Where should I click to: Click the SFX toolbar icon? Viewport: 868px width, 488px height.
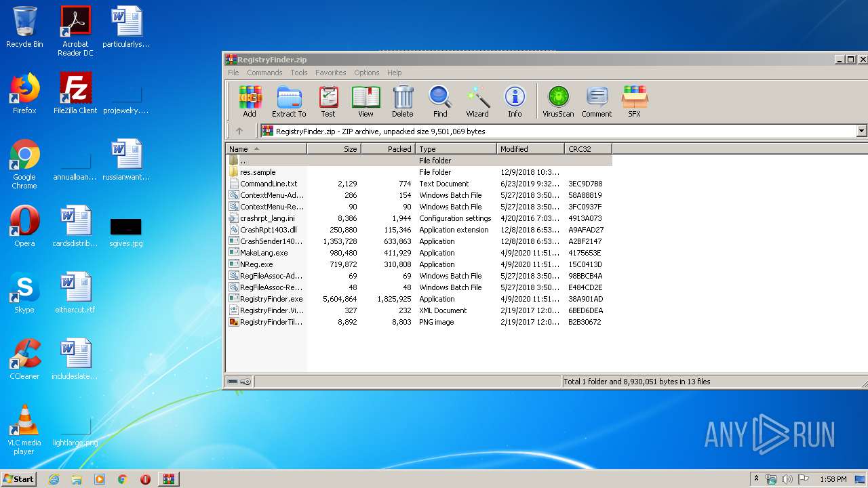[634, 102]
